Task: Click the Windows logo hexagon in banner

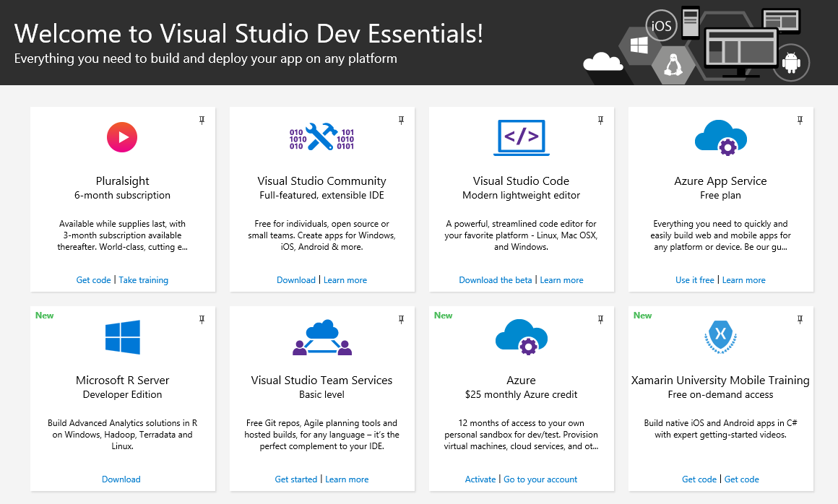Action: (x=639, y=45)
